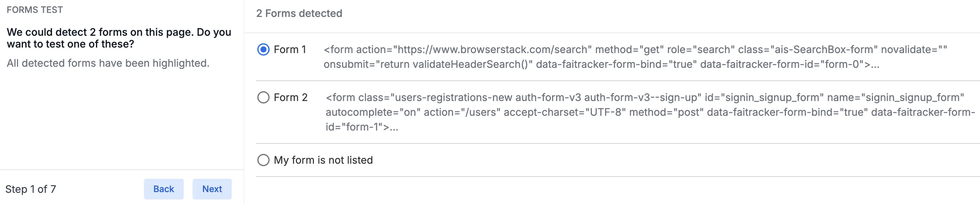This screenshot has width=980, height=205.
Task: Click the 'Form 1' label text
Action: (290, 49)
